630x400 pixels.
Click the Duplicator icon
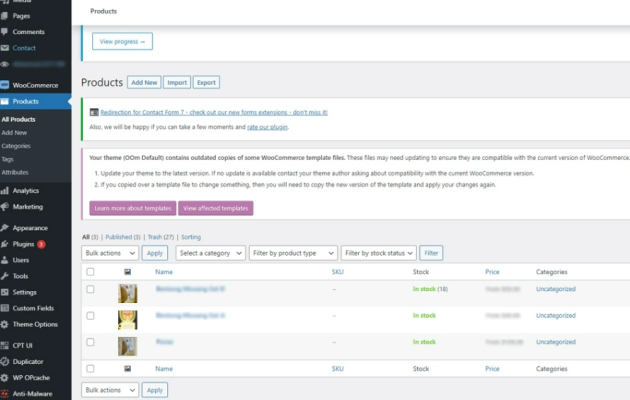[4, 361]
